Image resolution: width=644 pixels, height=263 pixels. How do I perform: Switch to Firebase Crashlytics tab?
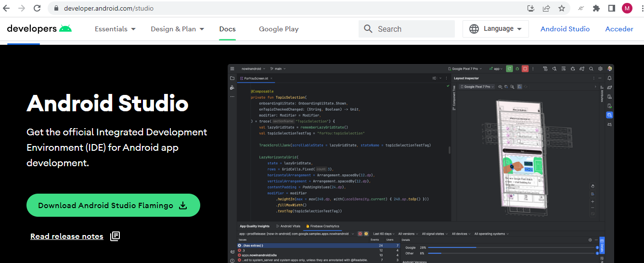pyautogui.click(x=322, y=226)
